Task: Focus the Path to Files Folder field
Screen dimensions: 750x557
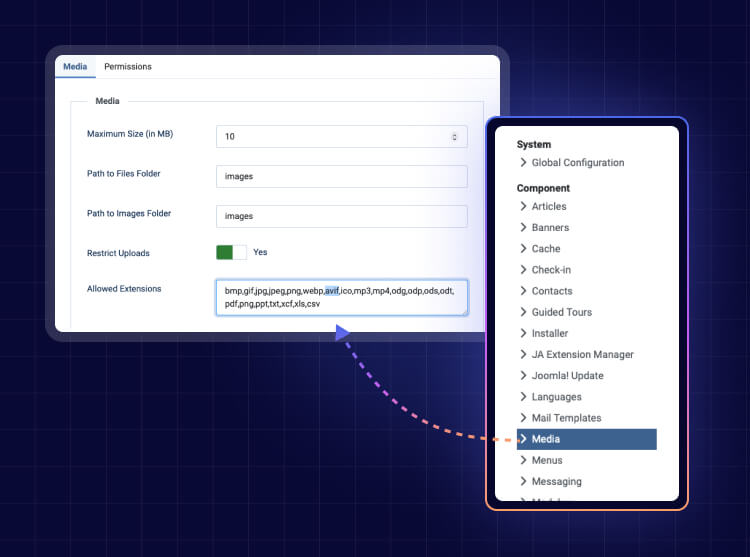Action: click(x=342, y=176)
